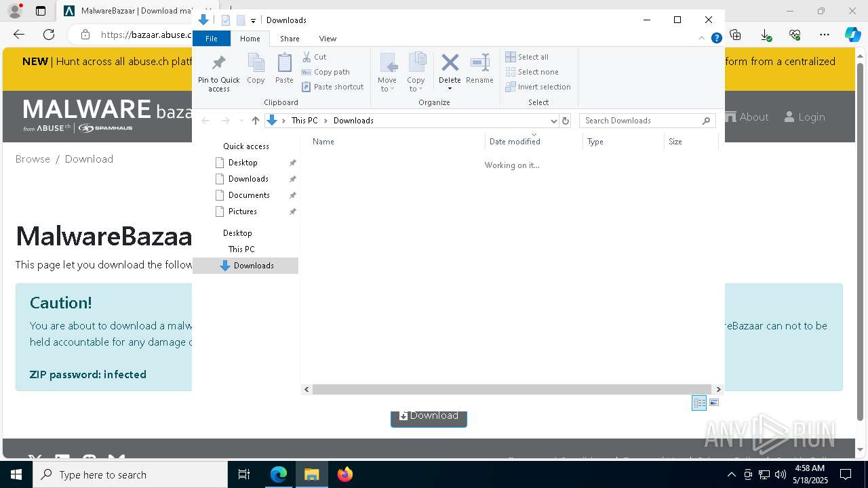This screenshot has width=868, height=488.
Task: Select highlighted Downloads under This PC
Action: pyautogui.click(x=246, y=266)
